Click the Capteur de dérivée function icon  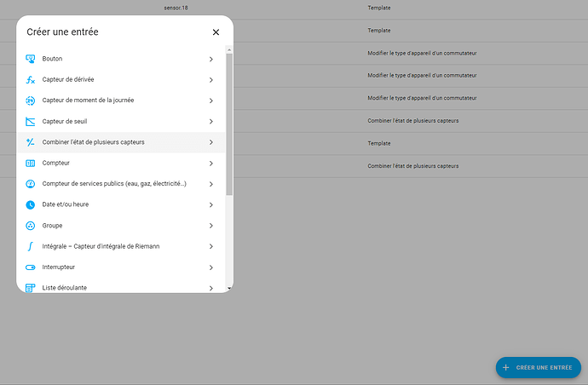point(31,80)
